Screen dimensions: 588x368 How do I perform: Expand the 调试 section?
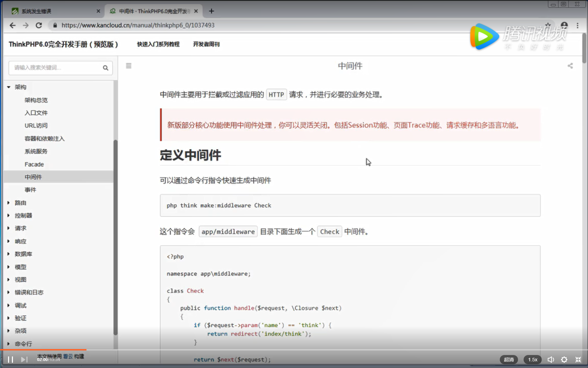click(x=8, y=305)
